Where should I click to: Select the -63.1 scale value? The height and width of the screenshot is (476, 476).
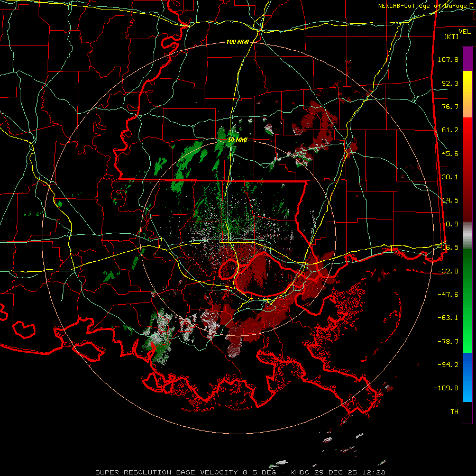click(448, 318)
